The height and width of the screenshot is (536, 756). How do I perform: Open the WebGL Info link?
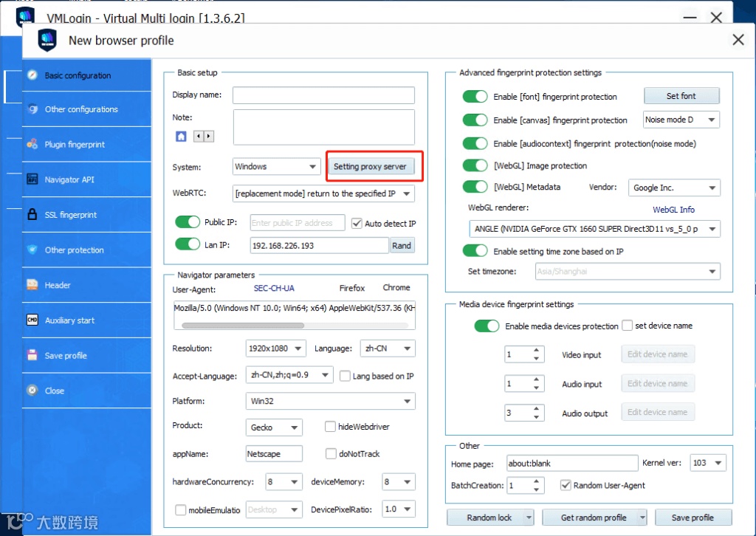click(x=673, y=210)
